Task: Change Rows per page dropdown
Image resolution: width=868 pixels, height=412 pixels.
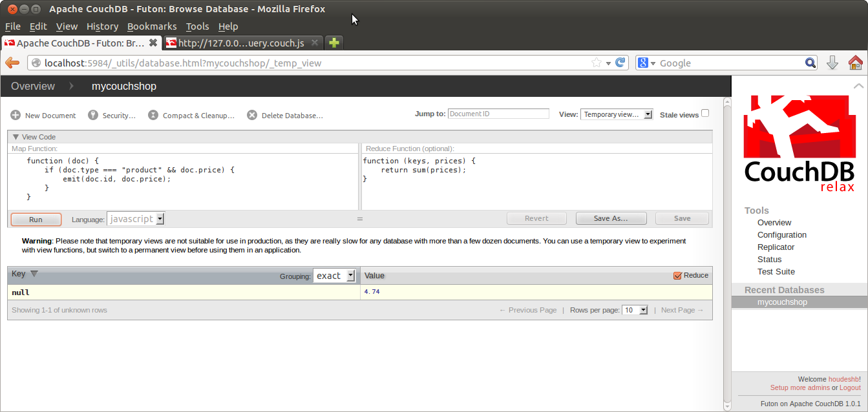Action: pyautogui.click(x=635, y=310)
